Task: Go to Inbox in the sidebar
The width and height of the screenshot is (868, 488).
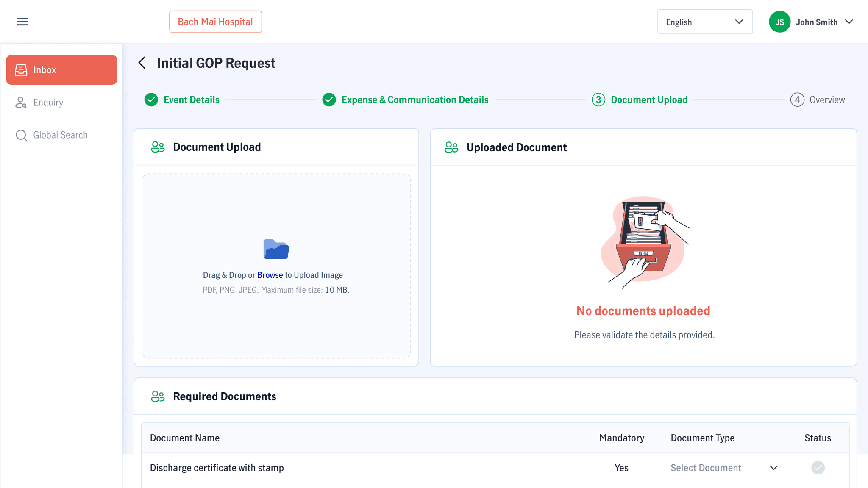Action: (x=61, y=70)
